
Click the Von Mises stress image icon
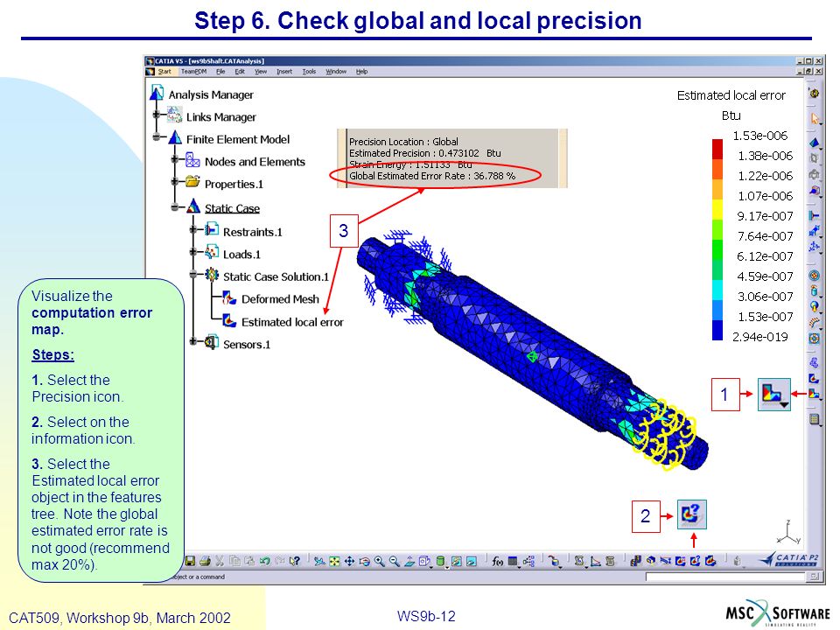tap(815, 378)
